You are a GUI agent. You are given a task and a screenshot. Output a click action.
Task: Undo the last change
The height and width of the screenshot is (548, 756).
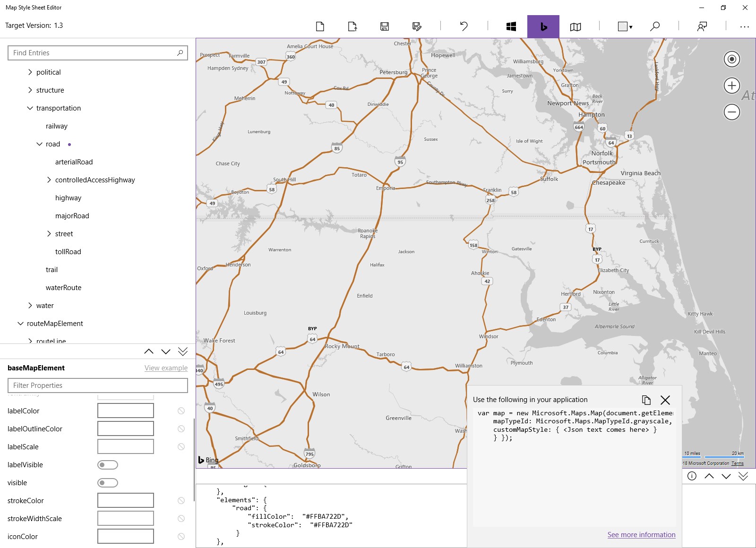tap(464, 26)
